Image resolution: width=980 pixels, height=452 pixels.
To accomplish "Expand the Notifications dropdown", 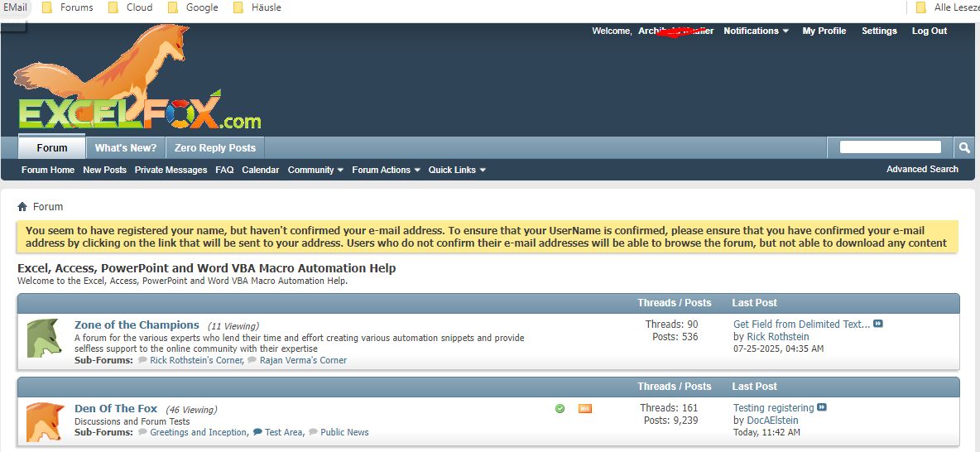I will click(756, 31).
